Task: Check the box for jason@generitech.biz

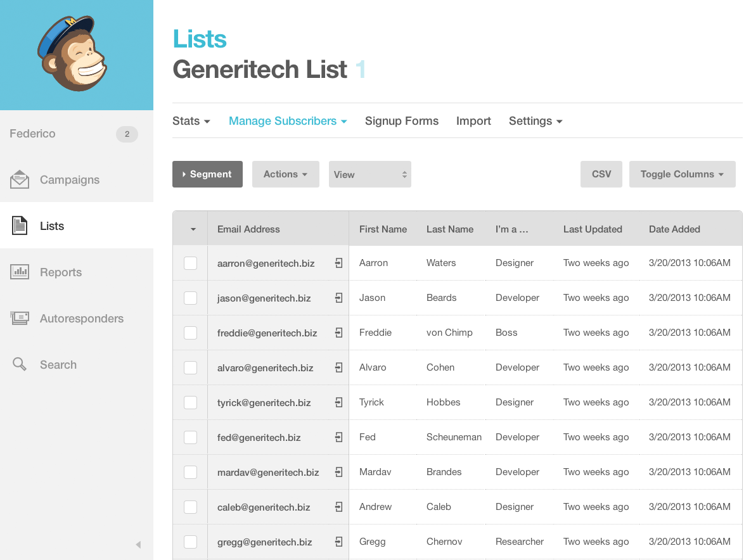Action: point(191,298)
